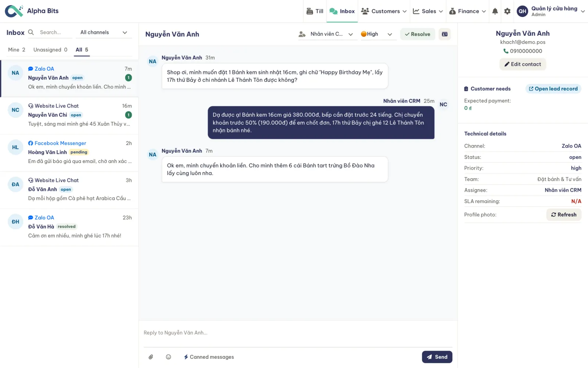This screenshot has height=368, width=588.
Task: Go to the Till page
Action: pos(315,11)
